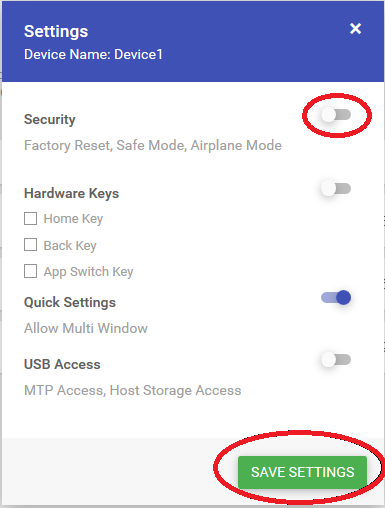Select the App Switch Key checkbox
Viewport: 385px width, 508px height.
point(30,271)
